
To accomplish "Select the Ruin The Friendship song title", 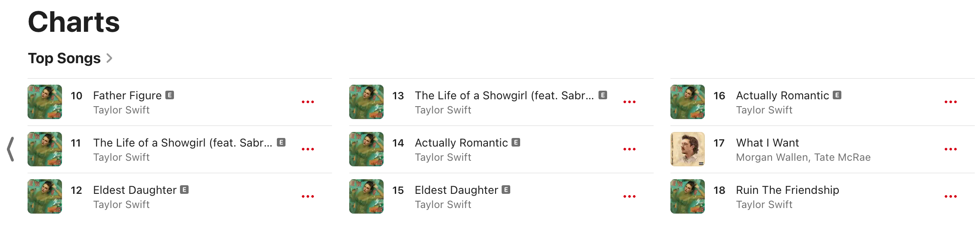I will tap(787, 190).
